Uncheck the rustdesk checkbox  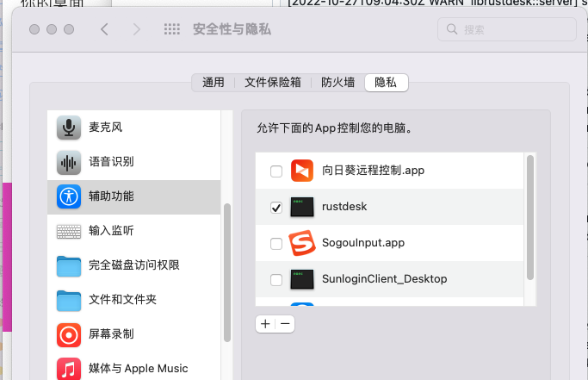pyautogui.click(x=276, y=208)
